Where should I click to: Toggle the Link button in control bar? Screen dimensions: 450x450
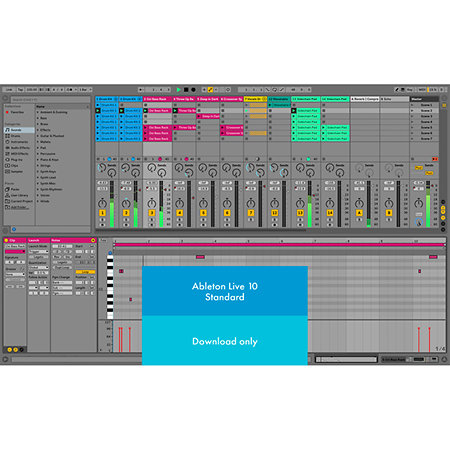(9, 90)
